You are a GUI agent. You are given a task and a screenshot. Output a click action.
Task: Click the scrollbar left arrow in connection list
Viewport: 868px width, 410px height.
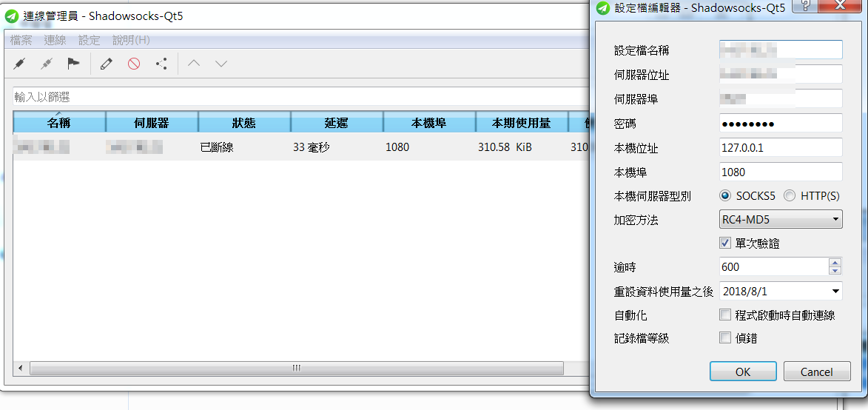click(21, 368)
